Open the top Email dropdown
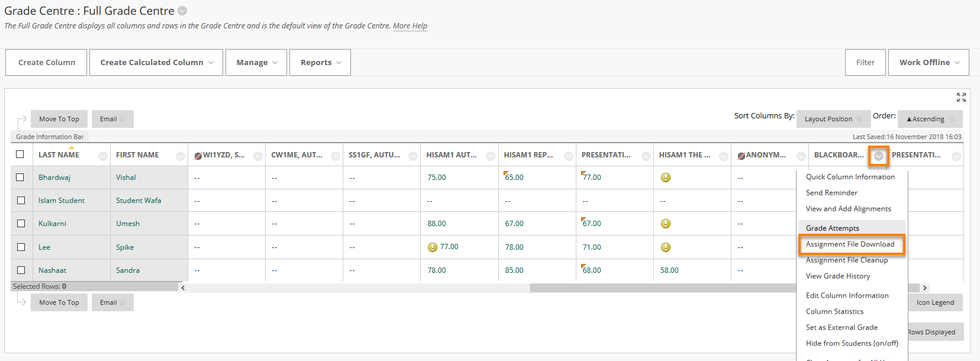This screenshot has height=361, width=980. pos(112,119)
